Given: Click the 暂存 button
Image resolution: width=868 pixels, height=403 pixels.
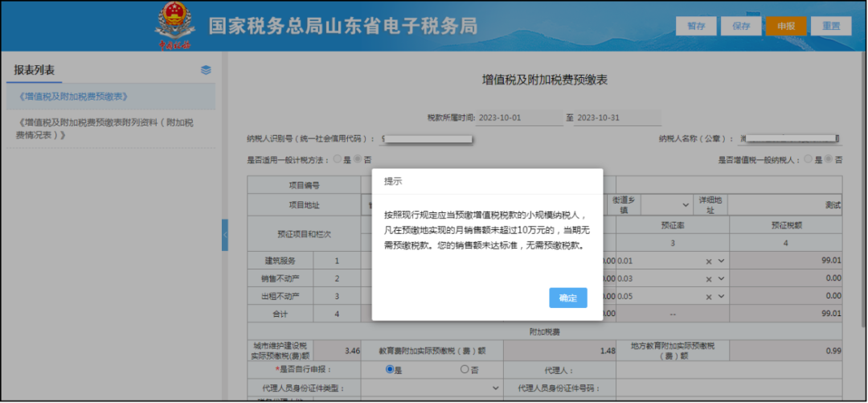Looking at the screenshot, I should coord(696,26).
